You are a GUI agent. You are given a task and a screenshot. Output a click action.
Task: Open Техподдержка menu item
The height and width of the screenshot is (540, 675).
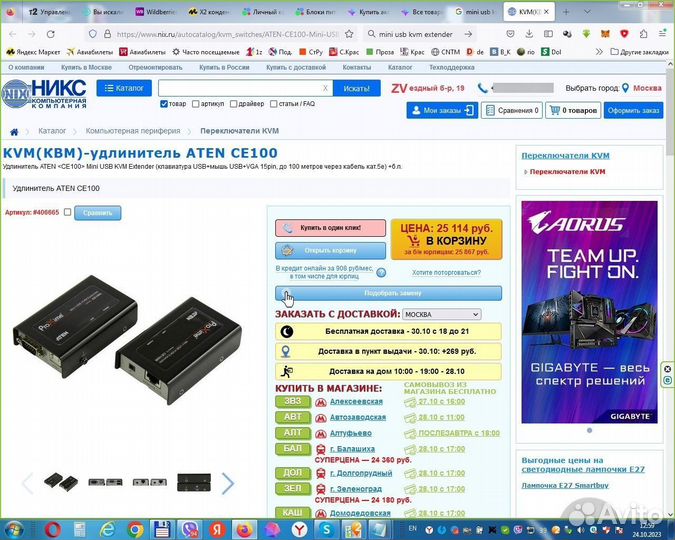pyautogui.click(x=452, y=68)
